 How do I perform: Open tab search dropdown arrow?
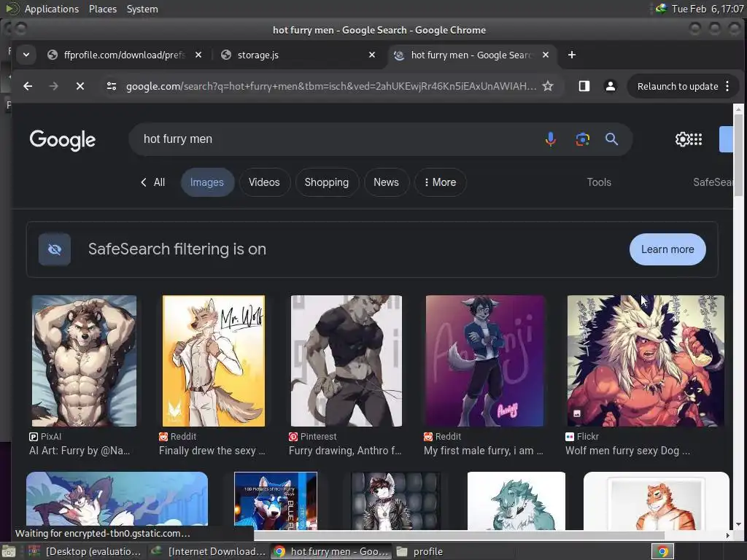click(x=26, y=55)
